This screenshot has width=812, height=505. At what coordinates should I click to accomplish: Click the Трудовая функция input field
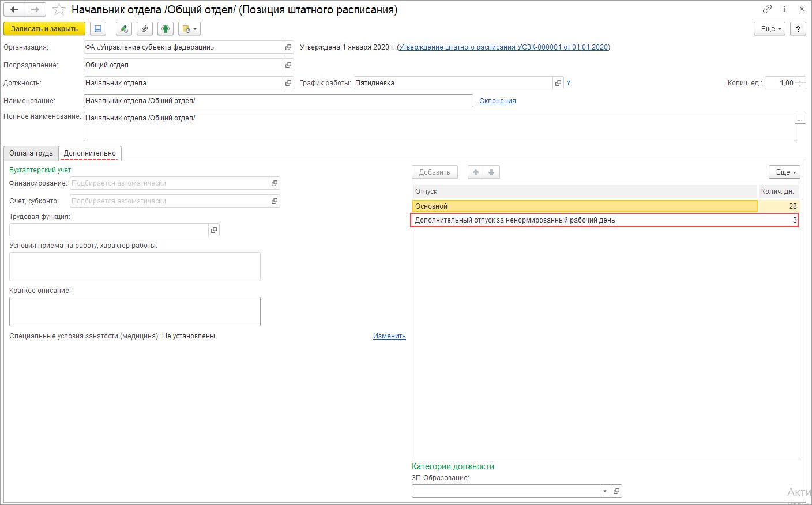(109, 230)
